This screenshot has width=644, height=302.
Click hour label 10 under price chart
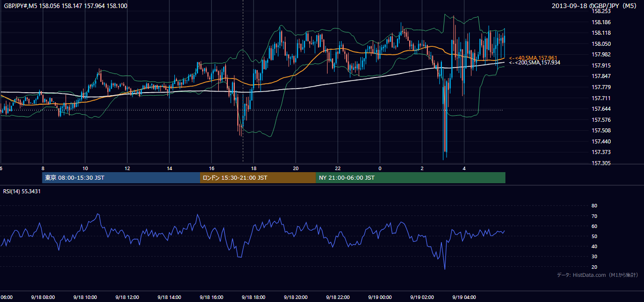85,168
